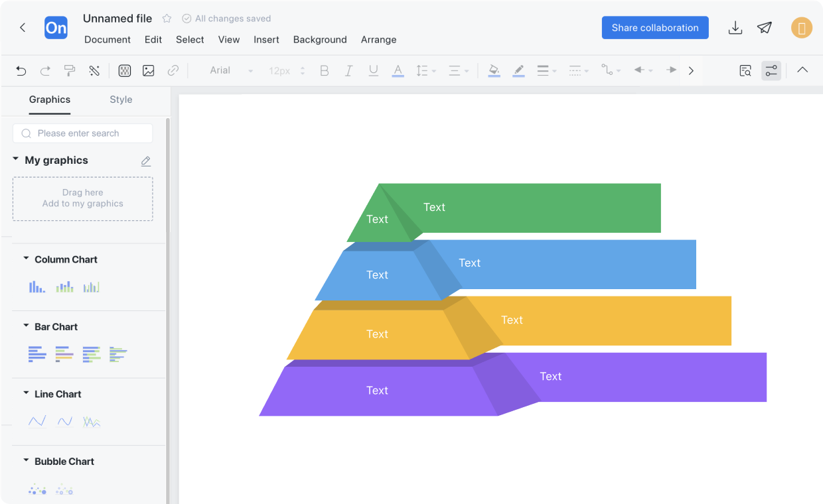This screenshot has height=504, width=823.
Task: Toggle underline text formatting
Action: (373, 70)
